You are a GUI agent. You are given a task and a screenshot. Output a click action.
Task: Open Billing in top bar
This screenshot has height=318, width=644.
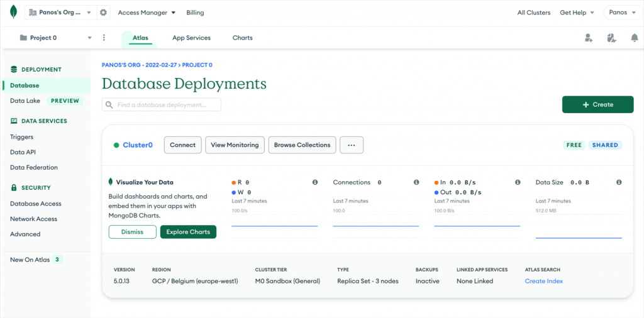click(x=195, y=13)
